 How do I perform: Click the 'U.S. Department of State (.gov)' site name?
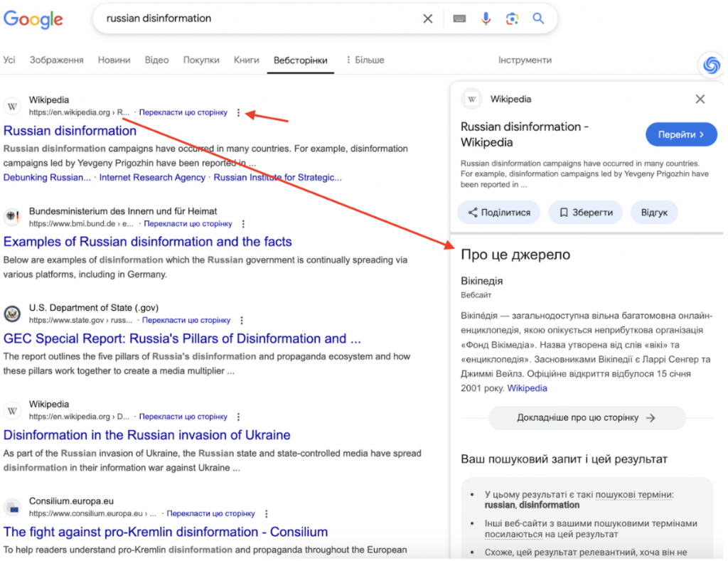click(x=94, y=308)
